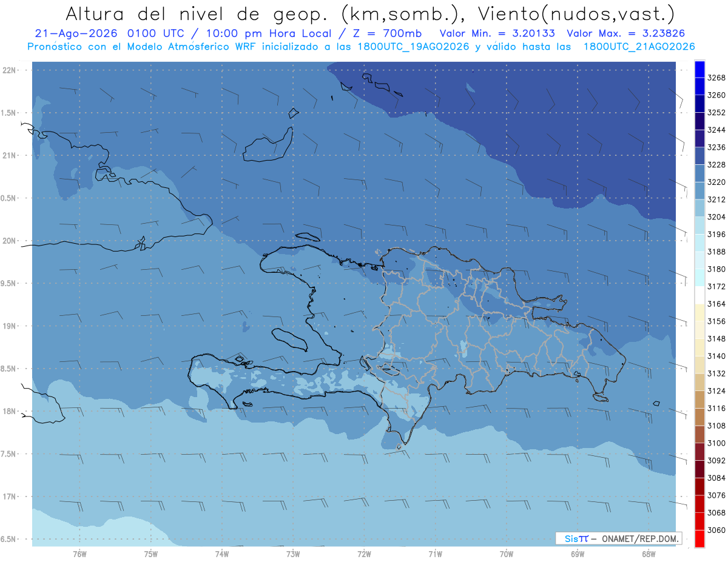
Task: Click the legend value 3140
Action: coord(716,356)
